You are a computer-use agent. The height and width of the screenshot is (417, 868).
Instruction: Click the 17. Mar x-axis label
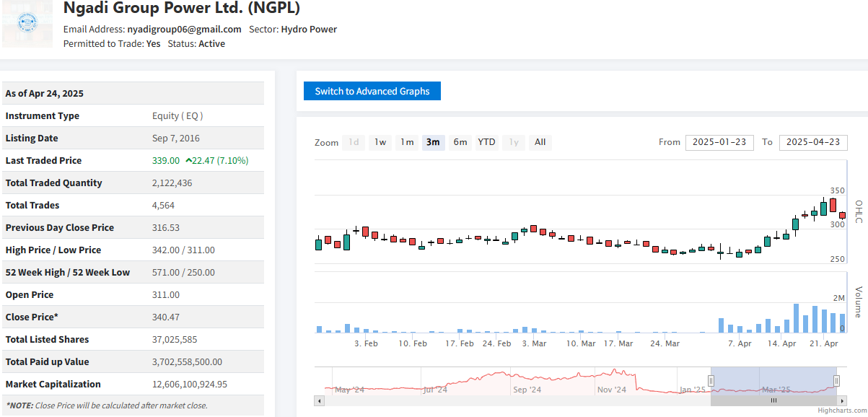tap(618, 343)
